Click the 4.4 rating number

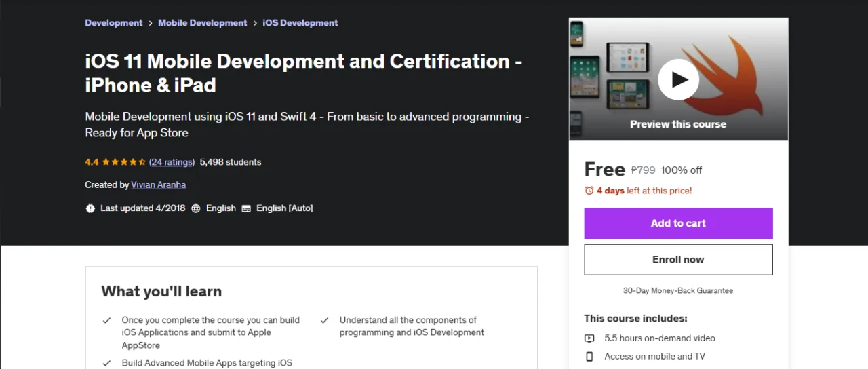pos(92,162)
